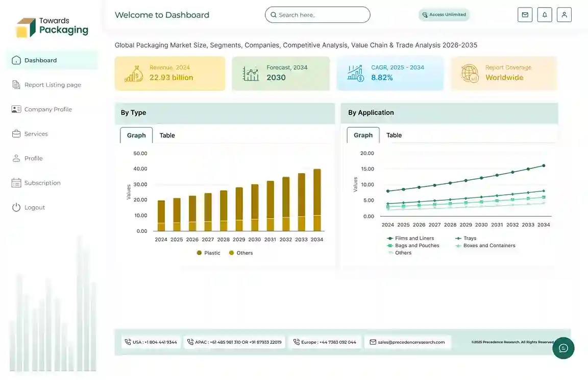Click the Services briefcase icon
The width and height of the screenshot is (588, 380).
[16, 134]
